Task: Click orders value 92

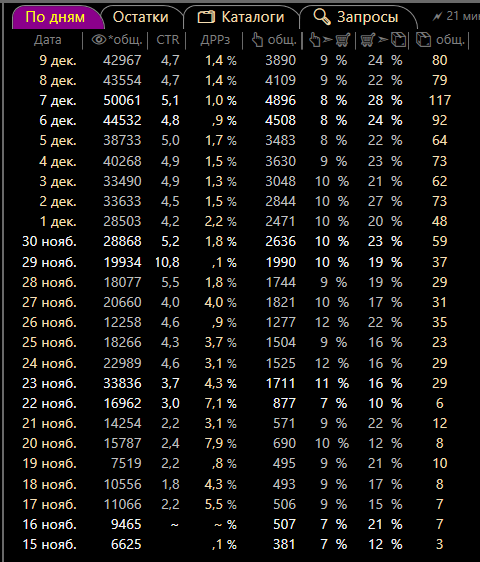Action: point(440,120)
